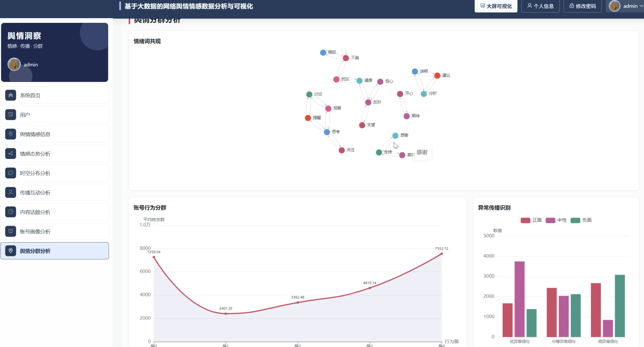Click the 思考 graph node
This screenshot has width=644, height=347.
tap(327, 132)
